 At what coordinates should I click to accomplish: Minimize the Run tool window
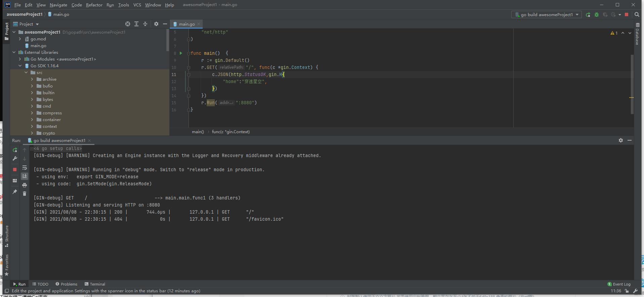pos(630,140)
